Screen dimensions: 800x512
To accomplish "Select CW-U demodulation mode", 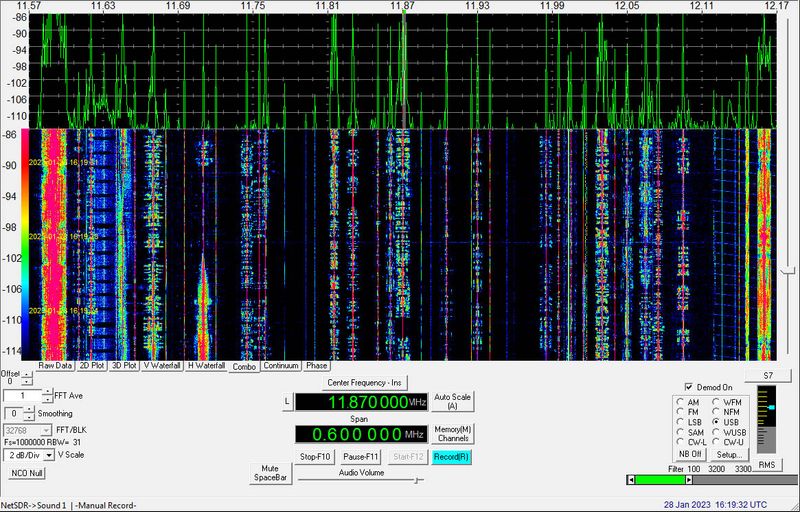I will pos(716,442).
